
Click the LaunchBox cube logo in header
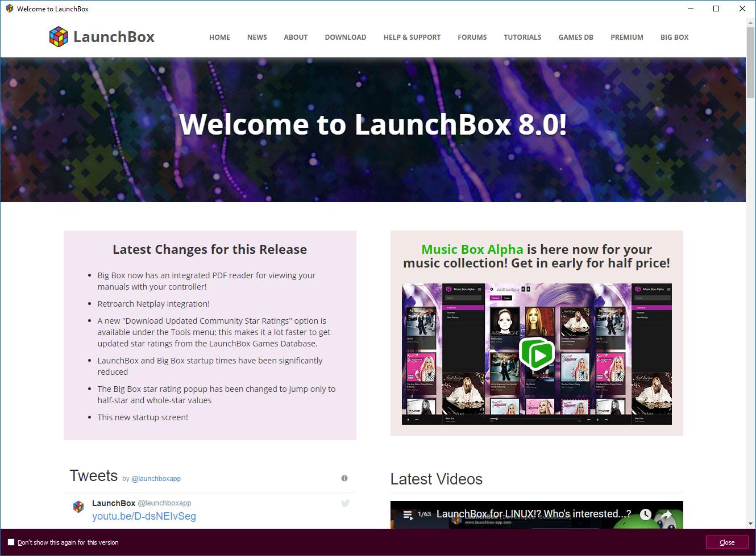point(59,37)
